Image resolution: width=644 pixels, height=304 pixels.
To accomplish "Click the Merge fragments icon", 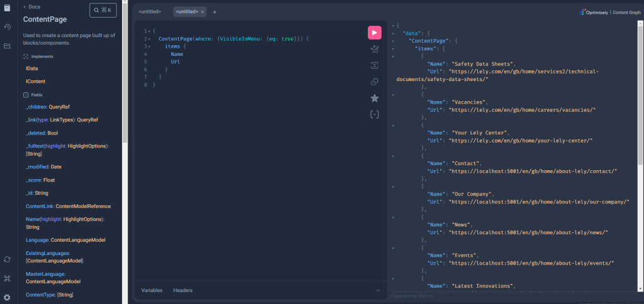I will click(374, 65).
